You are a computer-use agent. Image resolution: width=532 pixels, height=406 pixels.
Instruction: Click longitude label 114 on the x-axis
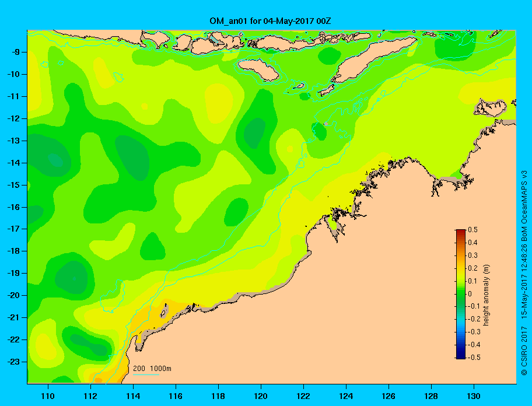[133, 396]
